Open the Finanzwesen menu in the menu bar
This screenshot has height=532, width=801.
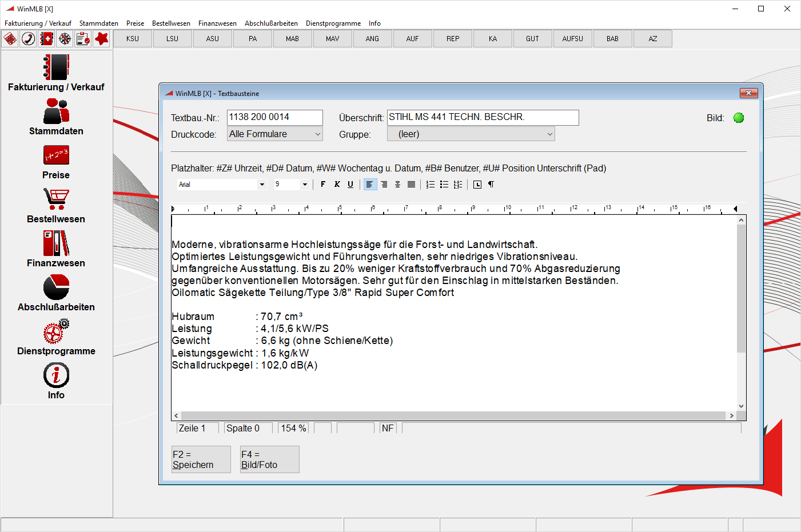coord(217,23)
